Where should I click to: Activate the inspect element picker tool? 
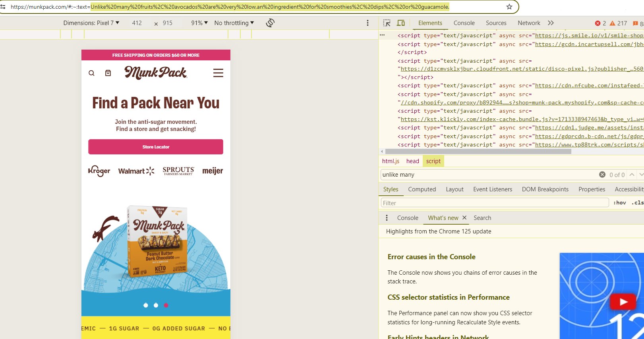coord(387,23)
